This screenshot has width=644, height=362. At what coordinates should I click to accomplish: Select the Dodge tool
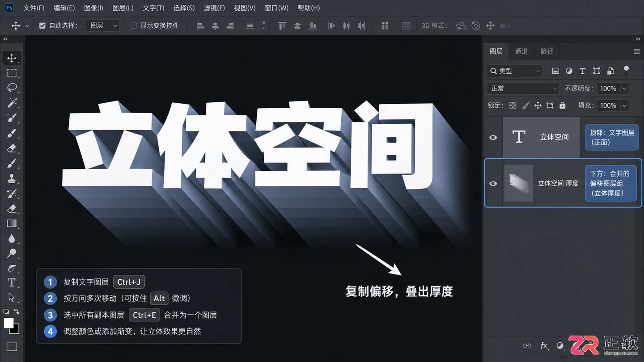pyautogui.click(x=12, y=253)
